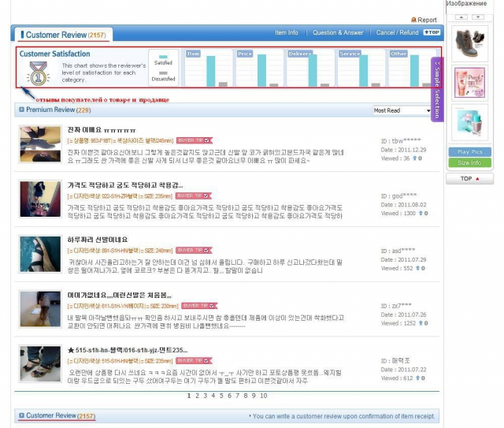Viewport: 504px width, 428px height.
Task: Click the Play Pics button
Action: [469, 152]
